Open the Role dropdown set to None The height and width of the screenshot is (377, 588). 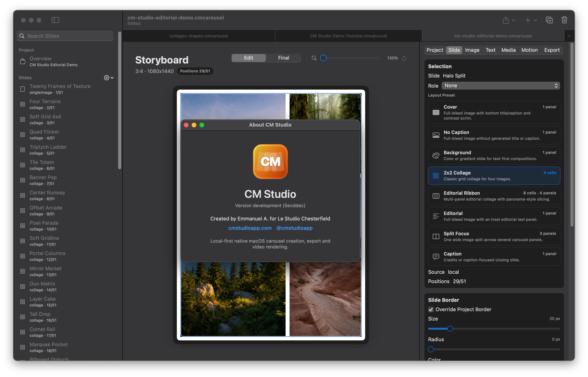pyautogui.click(x=500, y=86)
